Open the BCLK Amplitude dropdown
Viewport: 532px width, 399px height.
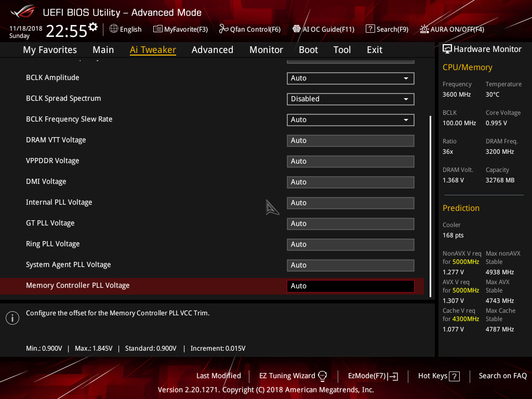coord(351,78)
